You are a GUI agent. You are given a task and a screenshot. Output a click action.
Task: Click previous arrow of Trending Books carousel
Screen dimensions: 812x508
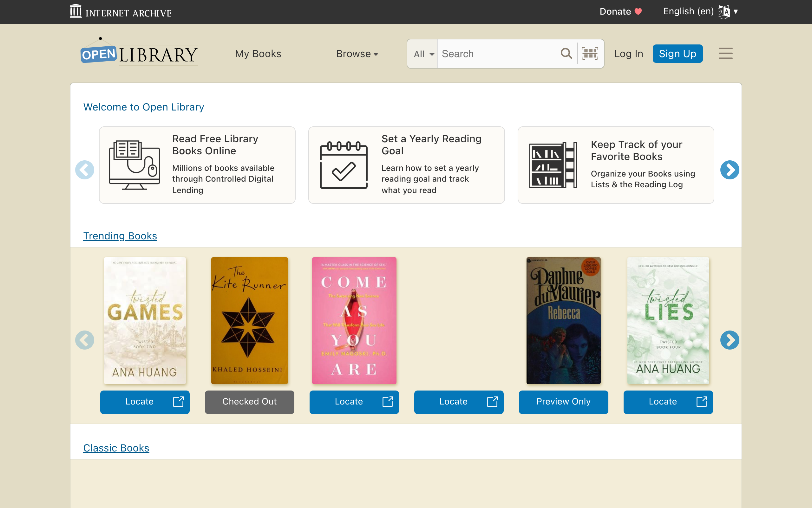pyautogui.click(x=85, y=340)
